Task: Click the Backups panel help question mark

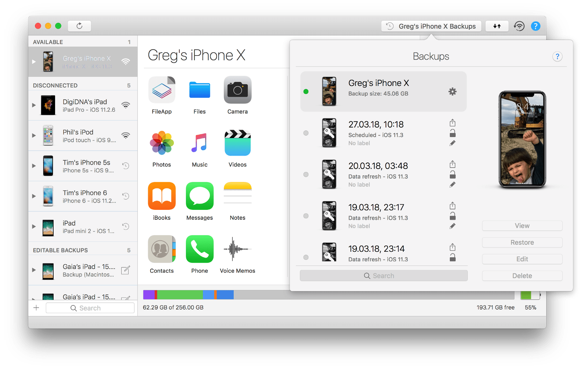Action: [x=557, y=57]
